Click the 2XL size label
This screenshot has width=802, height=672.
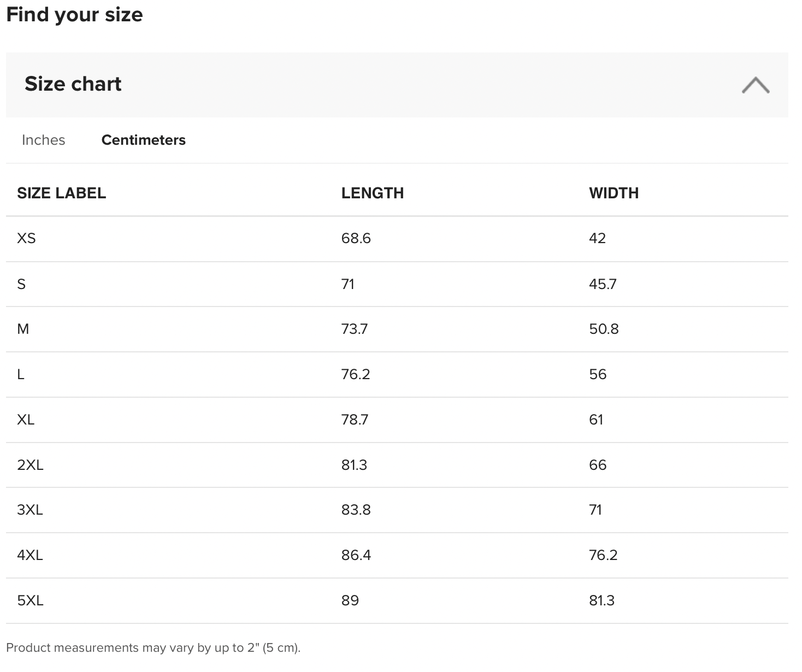[x=30, y=465]
